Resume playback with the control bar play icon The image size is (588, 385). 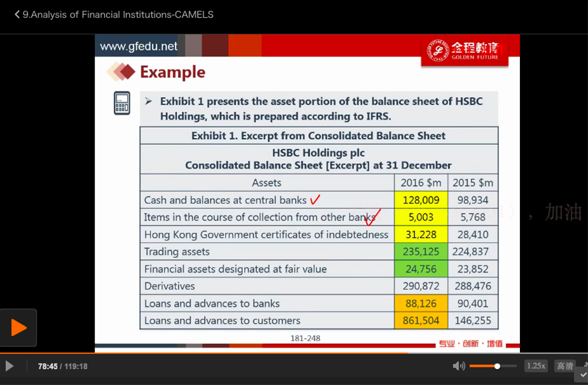tap(10, 366)
